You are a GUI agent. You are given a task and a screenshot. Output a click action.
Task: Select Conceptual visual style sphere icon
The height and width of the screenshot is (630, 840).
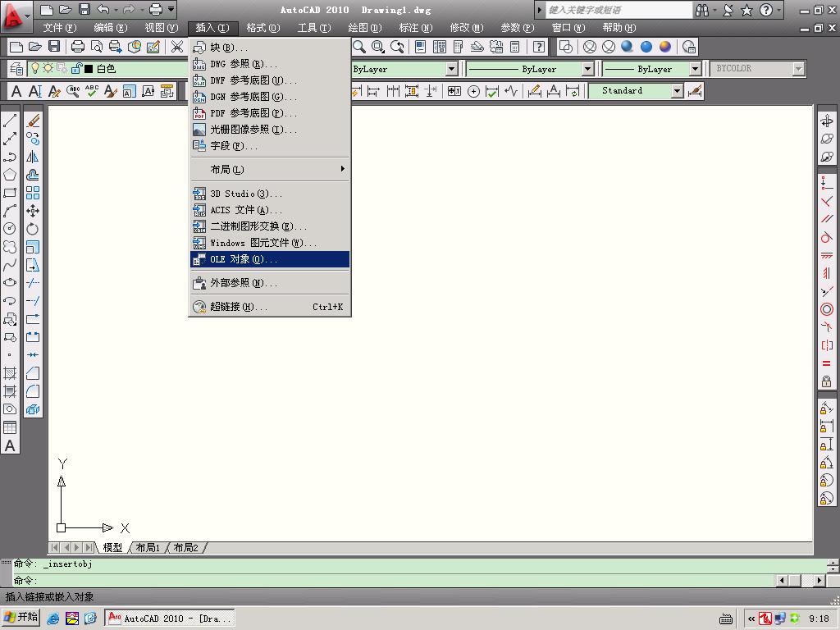pos(664,47)
